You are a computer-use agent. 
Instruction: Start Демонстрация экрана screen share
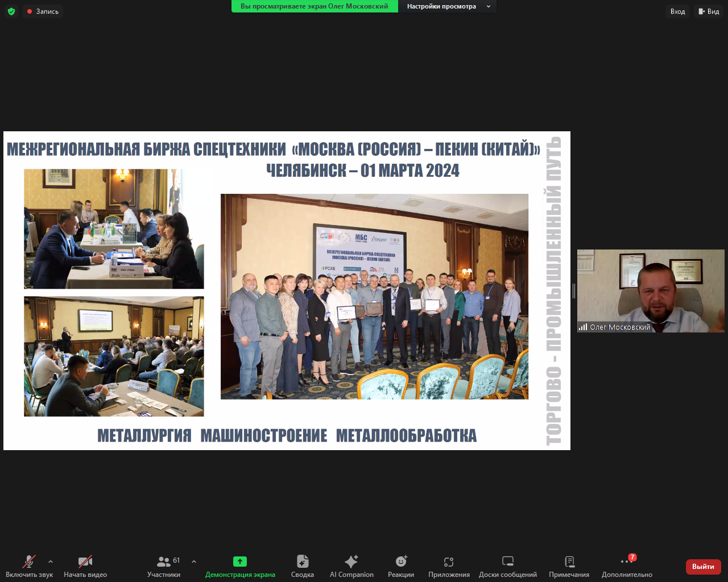tap(240, 566)
